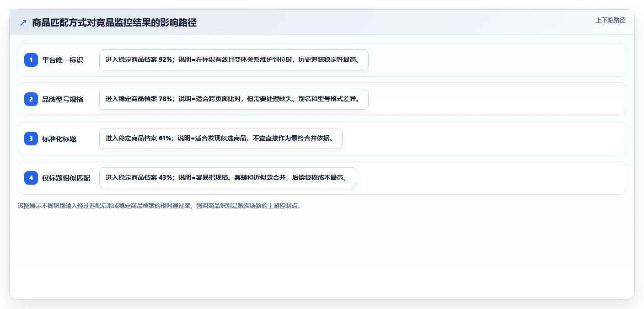Click step badge number 2
This screenshot has width=644, height=309.
31,99
